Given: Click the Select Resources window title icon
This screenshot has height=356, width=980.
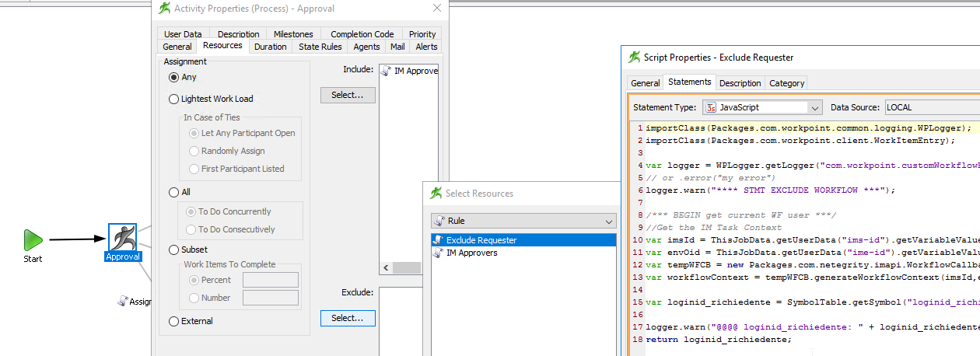Looking at the screenshot, I should coord(435,193).
